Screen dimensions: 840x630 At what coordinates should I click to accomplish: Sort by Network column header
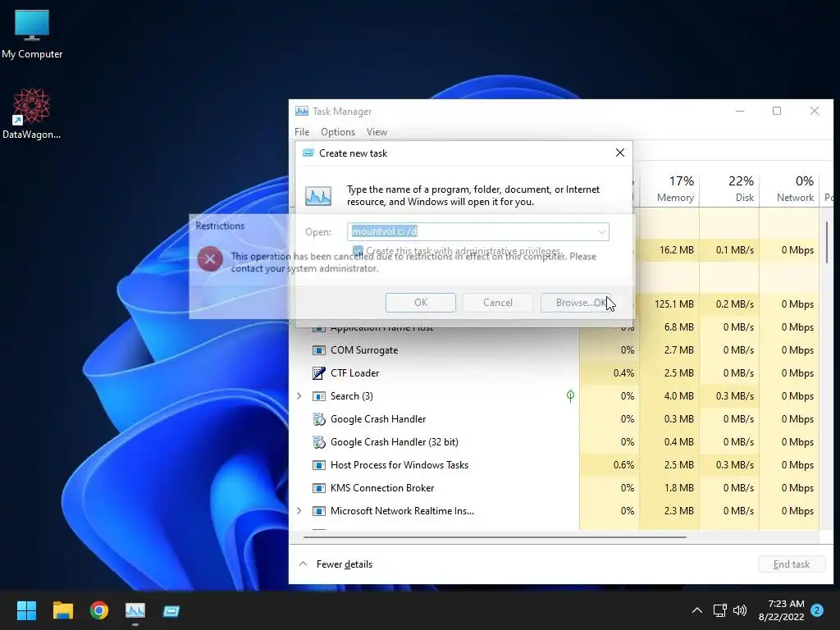coord(790,189)
